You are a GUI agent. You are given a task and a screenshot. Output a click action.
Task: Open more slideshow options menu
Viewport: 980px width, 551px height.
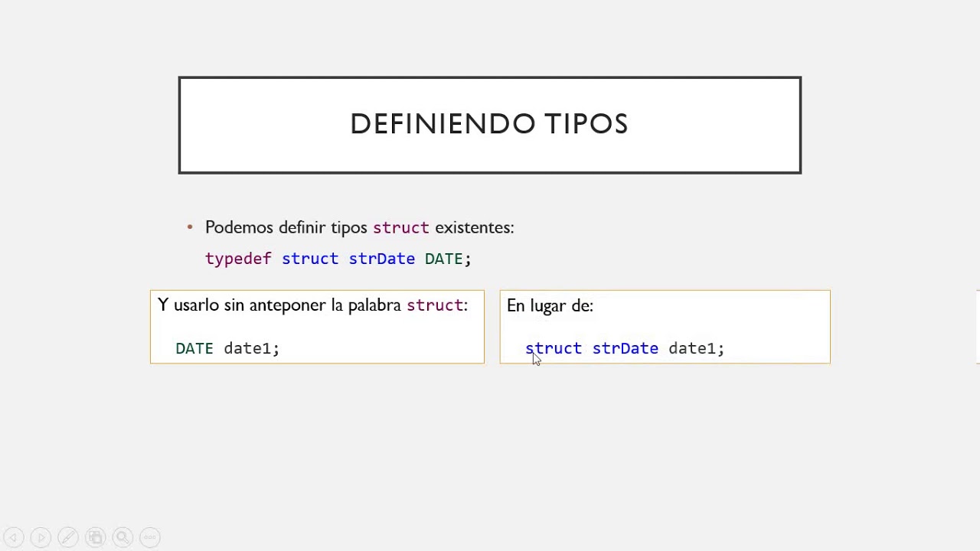[x=150, y=537]
